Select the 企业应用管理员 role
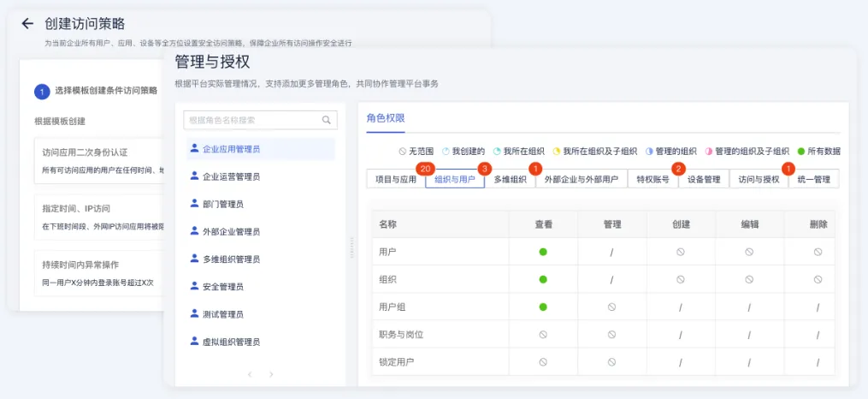 (x=260, y=149)
